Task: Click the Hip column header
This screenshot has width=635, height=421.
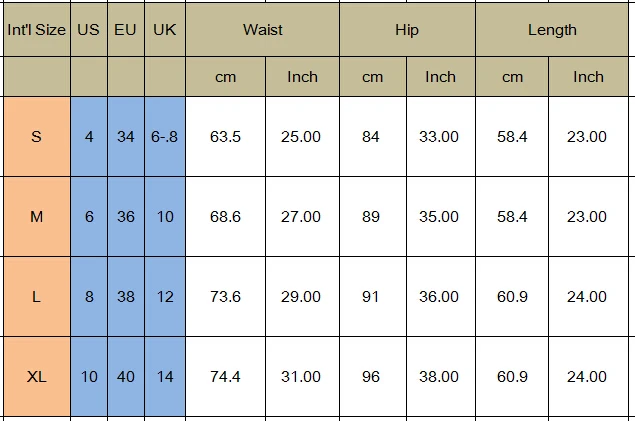Action: 407,30
